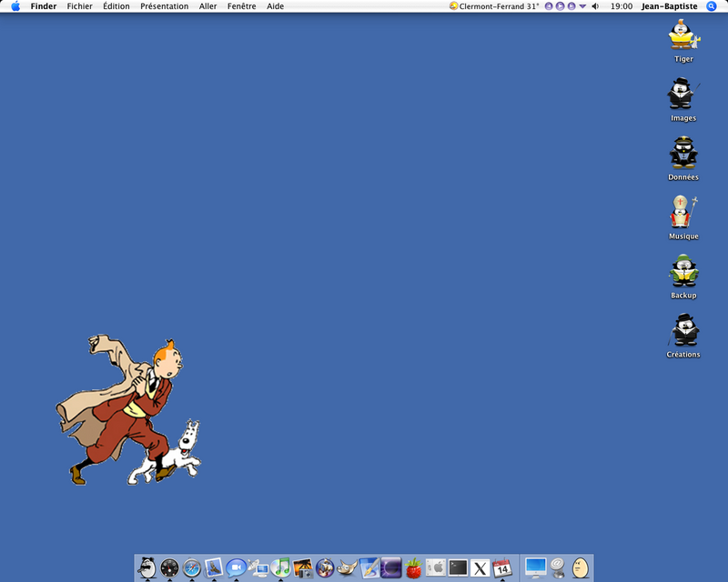Launch GIMP from the Dock
This screenshot has height=582, width=728.
347,568
